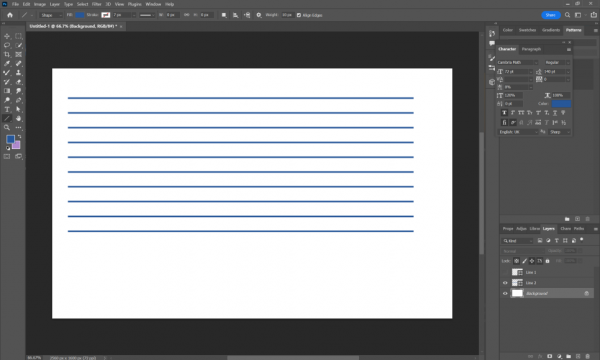Select the Move tool

(7, 36)
